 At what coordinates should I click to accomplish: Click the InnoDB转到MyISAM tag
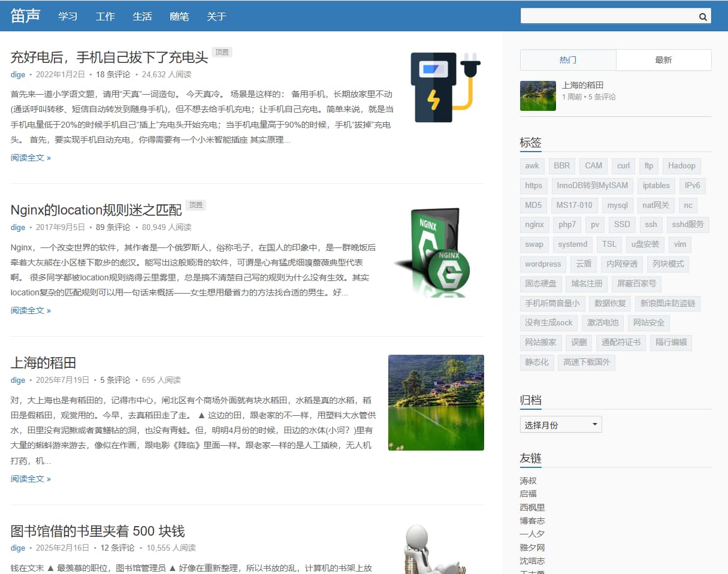(592, 185)
